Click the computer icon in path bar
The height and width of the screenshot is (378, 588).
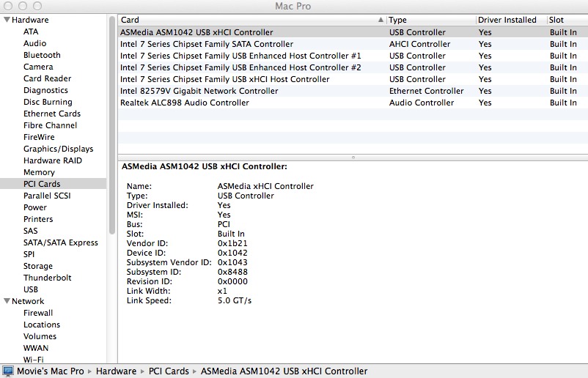8,371
